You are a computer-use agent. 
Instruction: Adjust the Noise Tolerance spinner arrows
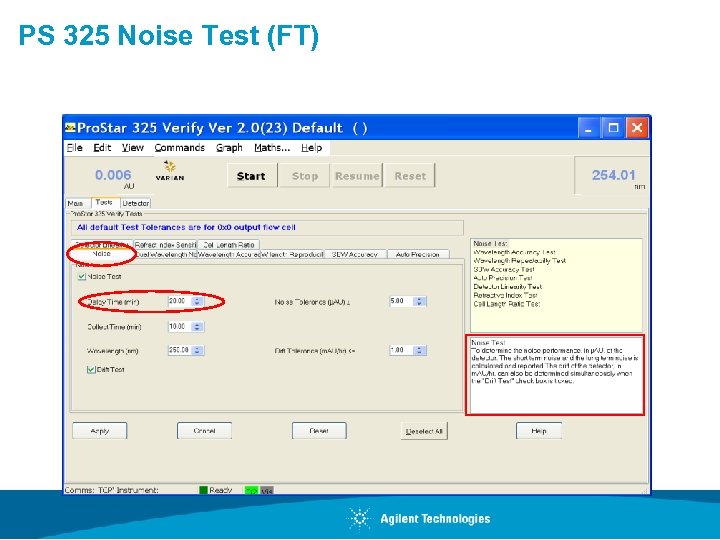[419, 301]
